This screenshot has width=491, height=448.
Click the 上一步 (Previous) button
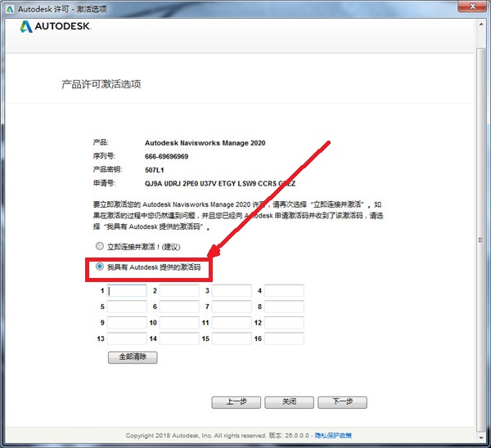tap(236, 402)
